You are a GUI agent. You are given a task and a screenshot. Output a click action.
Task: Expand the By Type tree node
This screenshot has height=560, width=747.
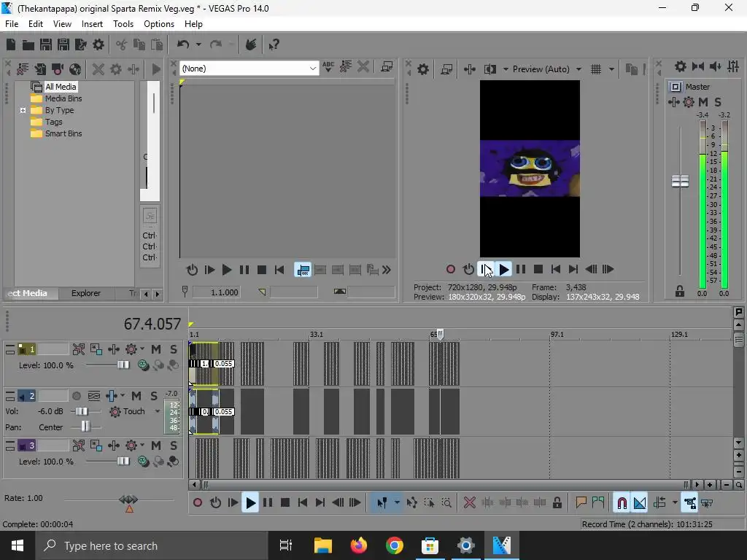tap(23, 111)
